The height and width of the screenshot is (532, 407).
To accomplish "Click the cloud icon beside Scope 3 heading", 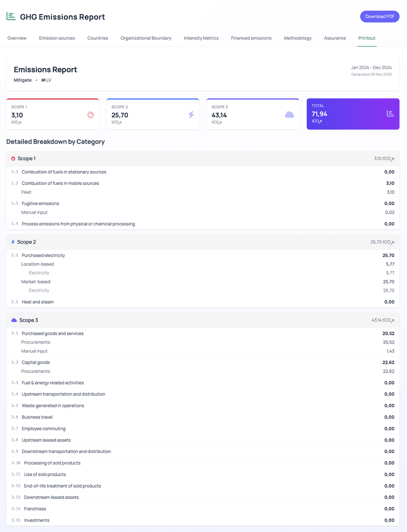I will pos(14,321).
